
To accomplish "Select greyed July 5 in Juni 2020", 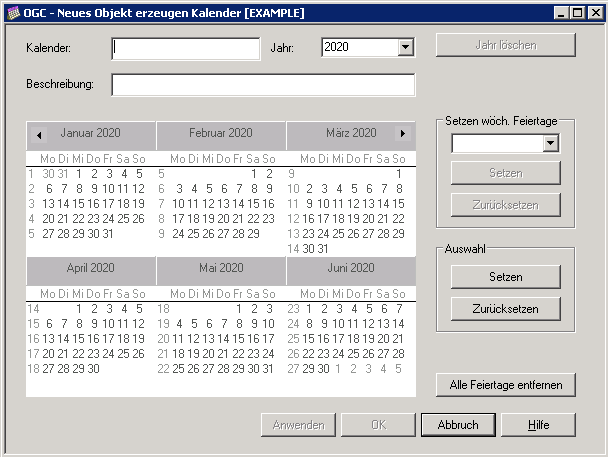I will [398, 369].
